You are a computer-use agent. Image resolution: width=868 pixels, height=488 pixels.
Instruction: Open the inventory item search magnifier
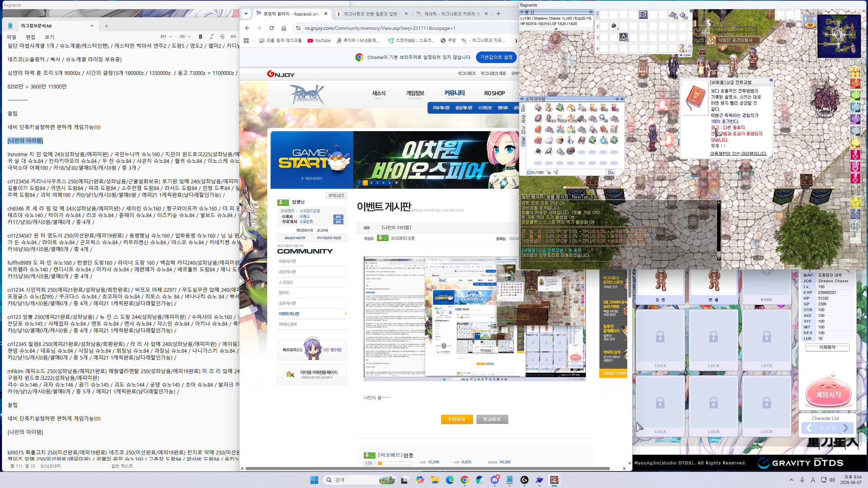point(556,172)
